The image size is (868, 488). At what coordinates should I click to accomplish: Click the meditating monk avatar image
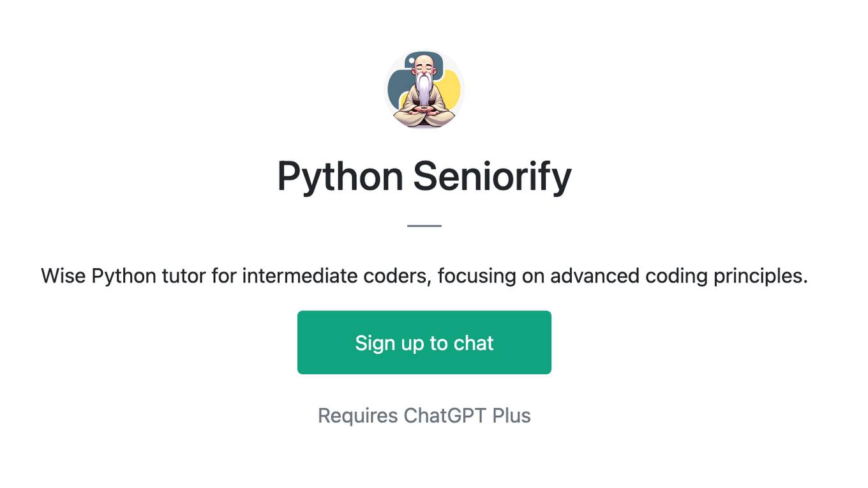(x=424, y=89)
